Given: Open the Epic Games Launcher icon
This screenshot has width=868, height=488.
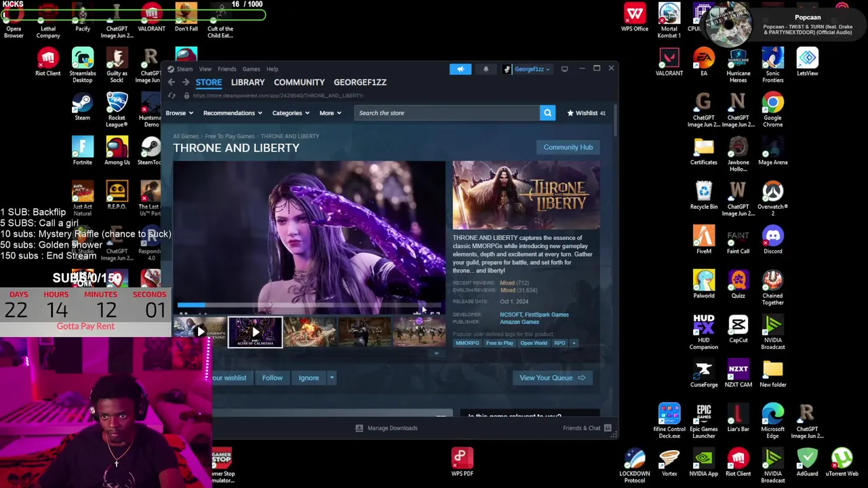Looking at the screenshot, I should click(703, 420).
